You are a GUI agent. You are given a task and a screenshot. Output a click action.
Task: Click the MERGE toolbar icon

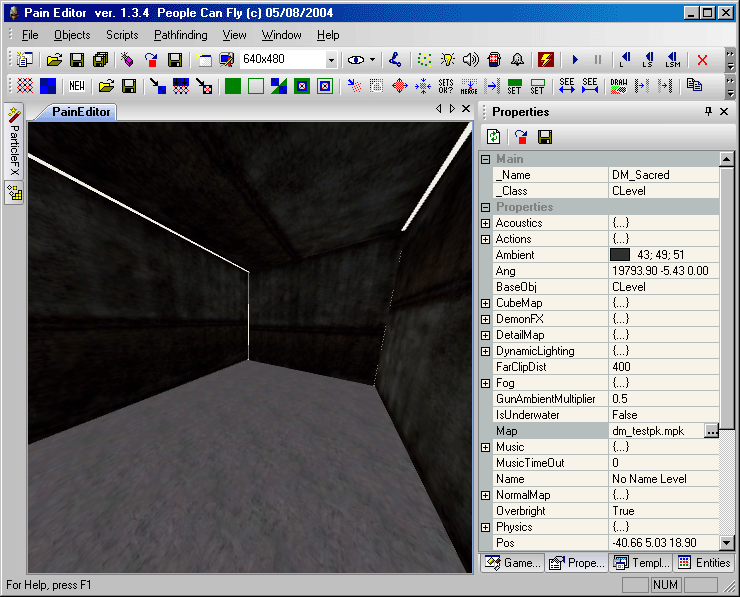pos(470,86)
